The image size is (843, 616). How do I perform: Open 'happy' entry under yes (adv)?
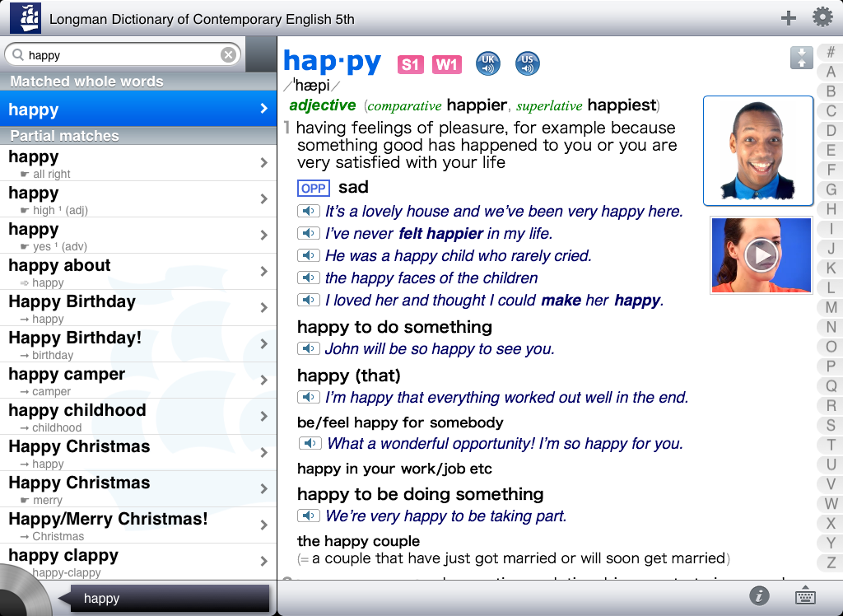coord(138,236)
